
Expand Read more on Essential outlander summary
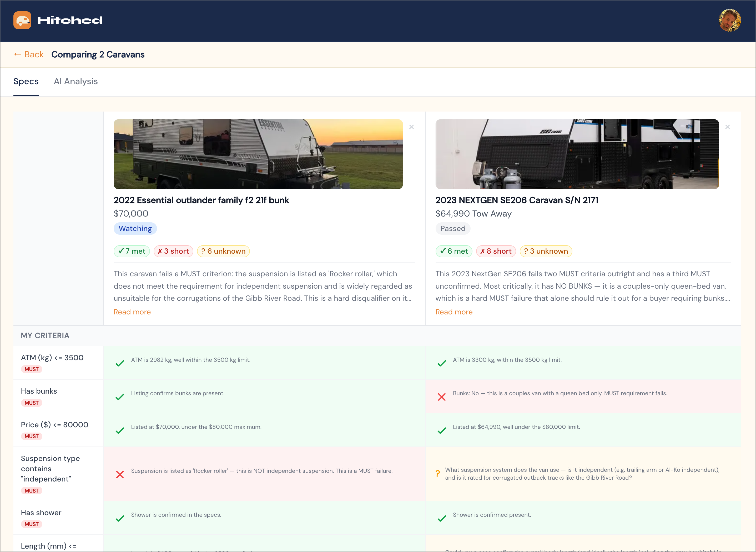click(132, 312)
